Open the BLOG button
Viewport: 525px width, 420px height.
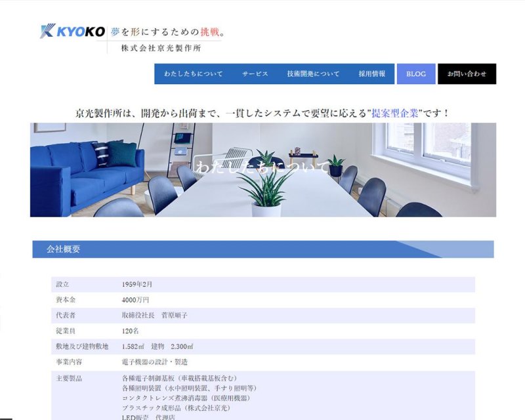(x=416, y=74)
